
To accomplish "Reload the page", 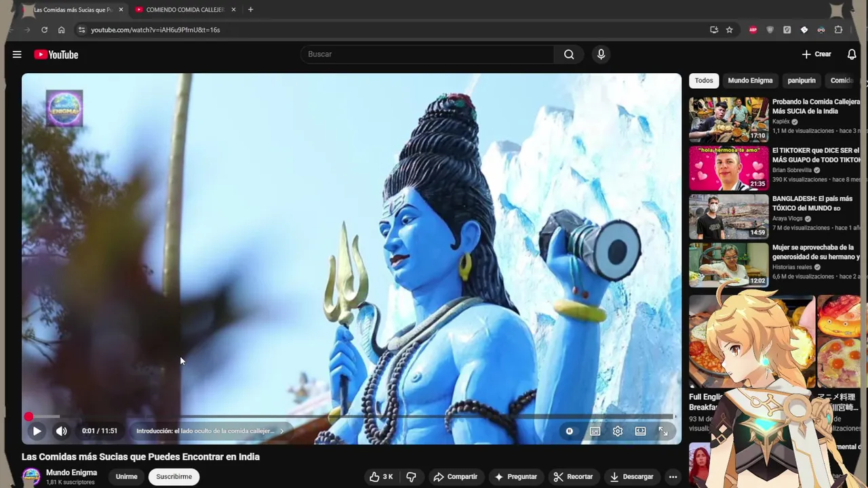I will point(44,30).
